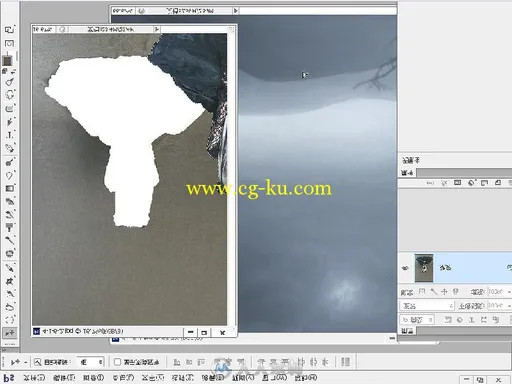Open the Window menu

pos(274,378)
